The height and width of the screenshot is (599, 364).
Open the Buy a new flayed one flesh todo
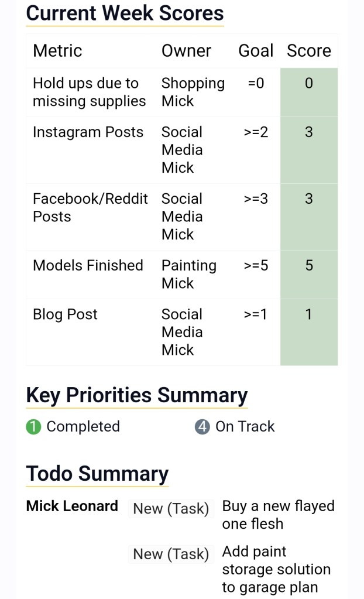(x=278, y=515)
